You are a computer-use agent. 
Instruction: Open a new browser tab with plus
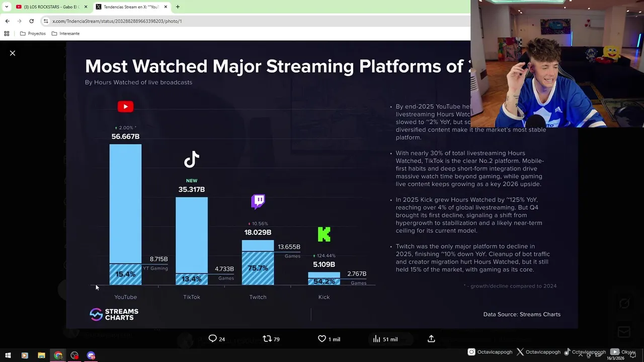178,7
